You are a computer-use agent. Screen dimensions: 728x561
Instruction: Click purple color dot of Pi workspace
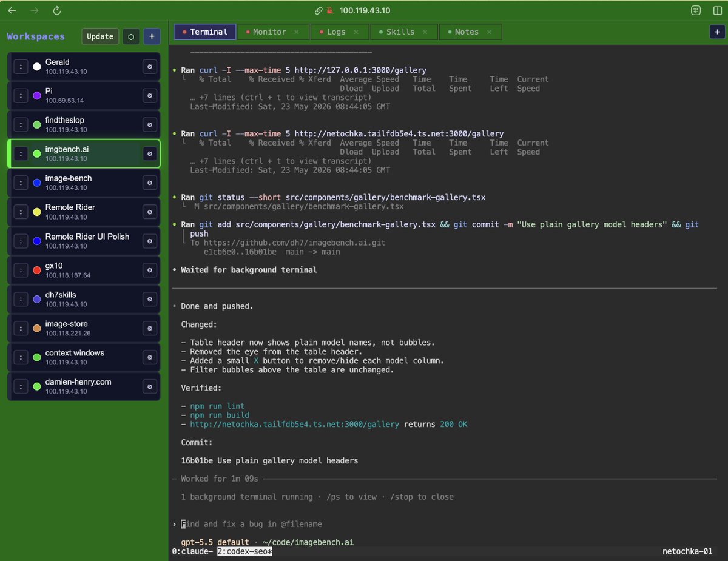[37, 96]
